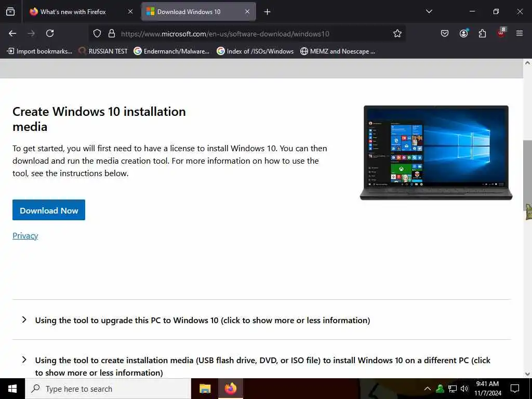This screenshot has width=532, height=399.
Task: Show hidden system tray icons
Action: coord(428,389)
